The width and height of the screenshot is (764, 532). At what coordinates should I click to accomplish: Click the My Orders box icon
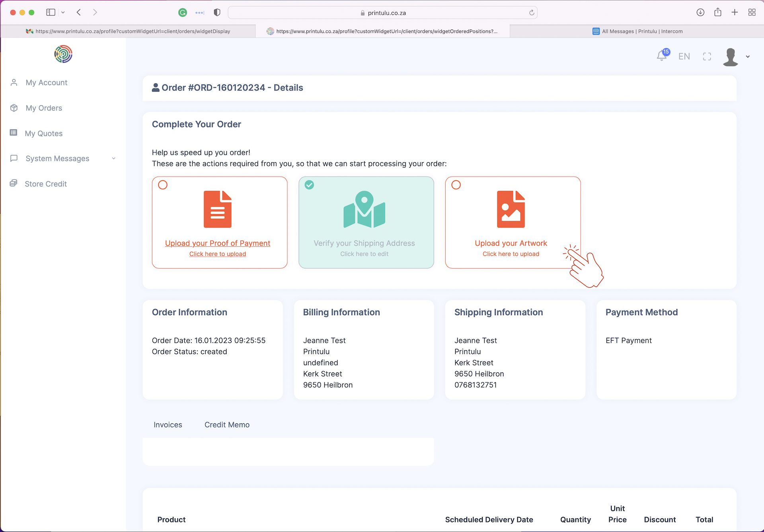[x=14, y=108]
